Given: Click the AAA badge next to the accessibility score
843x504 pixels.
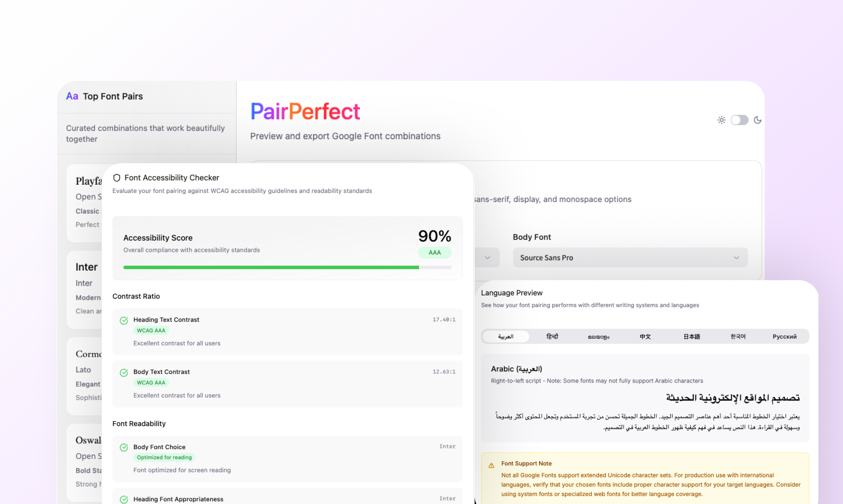Looking at the screenshot, I should pos(435,252).
